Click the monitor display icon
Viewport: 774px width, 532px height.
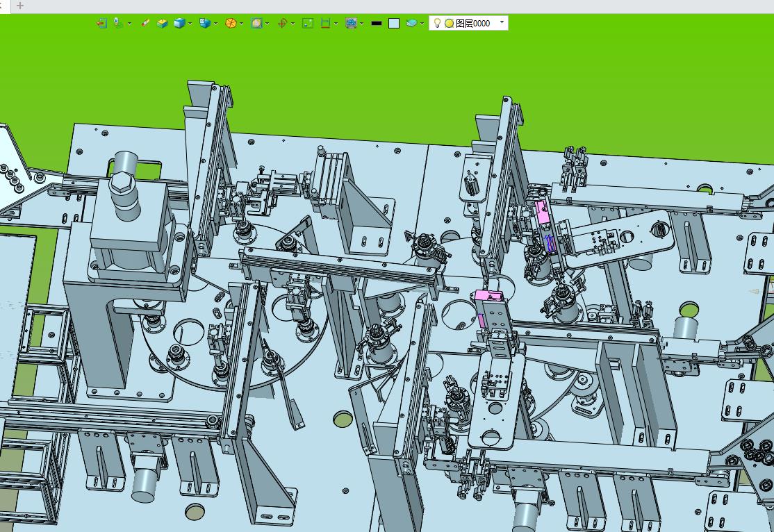[351, 23]
